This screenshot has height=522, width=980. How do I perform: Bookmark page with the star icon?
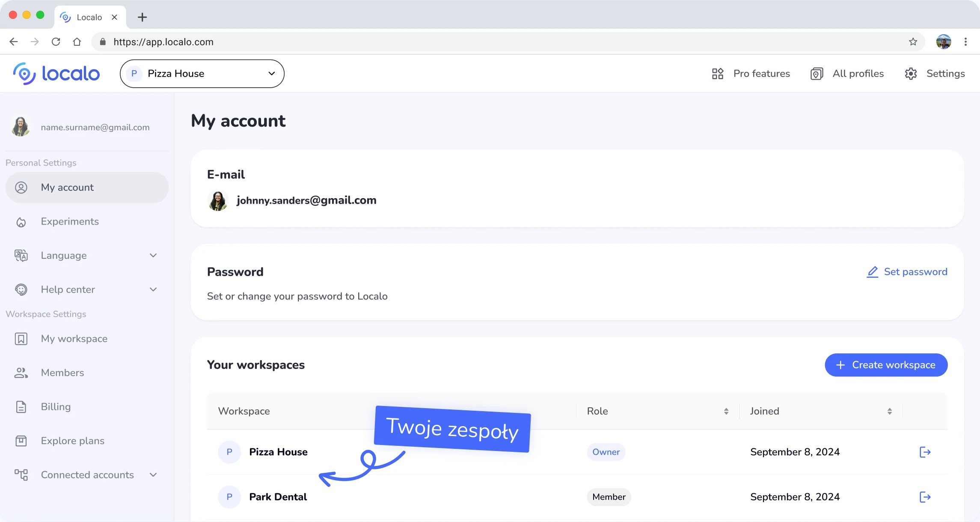tap(913, 42)
